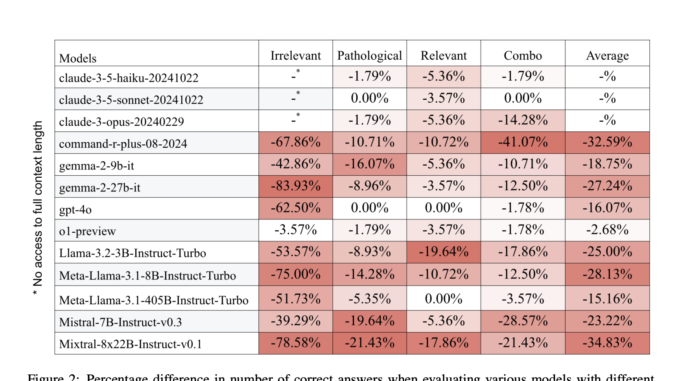
Task: Select the Combo column header
Action: (522, 55)
